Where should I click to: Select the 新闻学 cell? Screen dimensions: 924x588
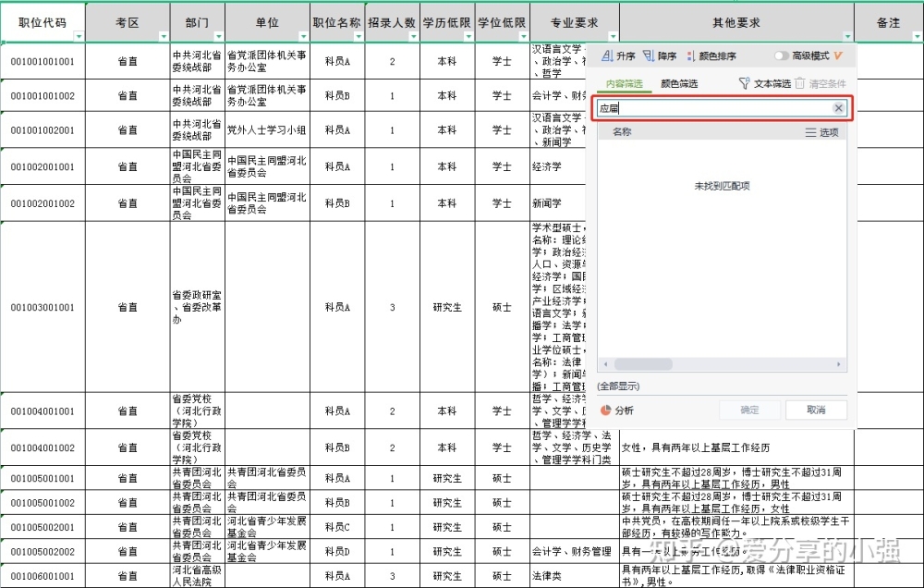click(x=558, y=202)
